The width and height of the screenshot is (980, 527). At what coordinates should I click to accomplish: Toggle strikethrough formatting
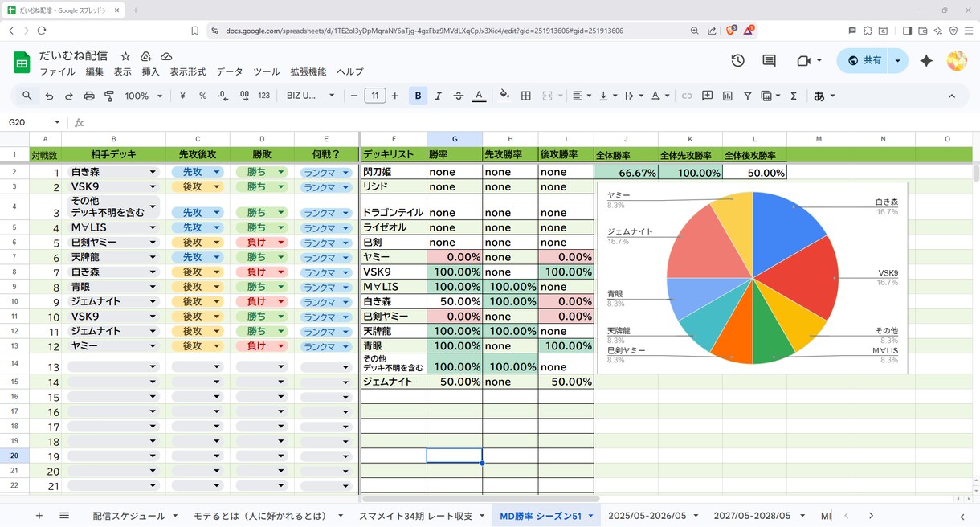pyautogui.click(x=458, y=96)
